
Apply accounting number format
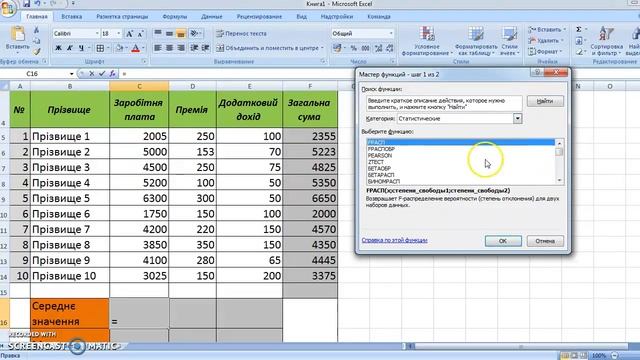337,48
